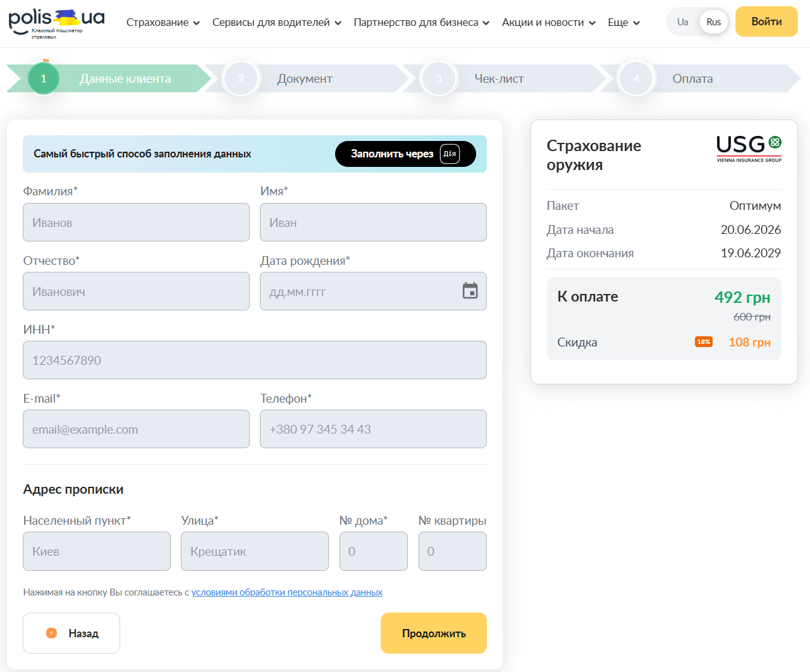Go to Оплата step

coord(692,78)
